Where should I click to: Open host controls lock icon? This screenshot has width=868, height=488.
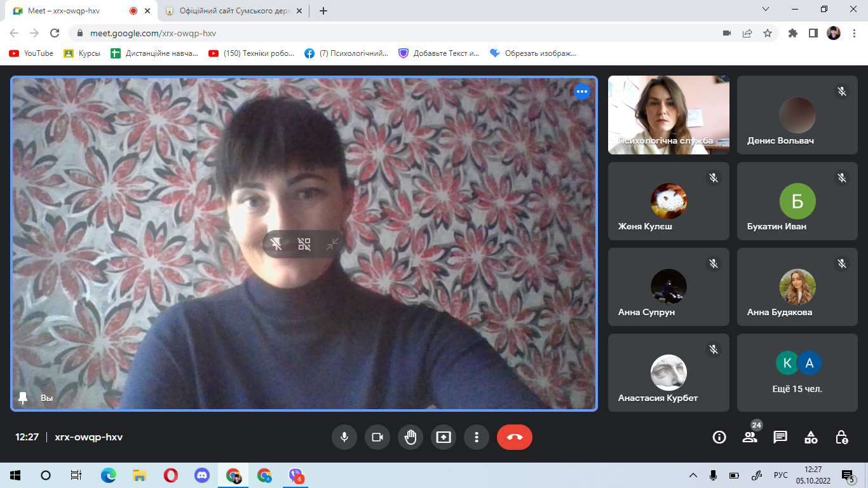[841, 437]
